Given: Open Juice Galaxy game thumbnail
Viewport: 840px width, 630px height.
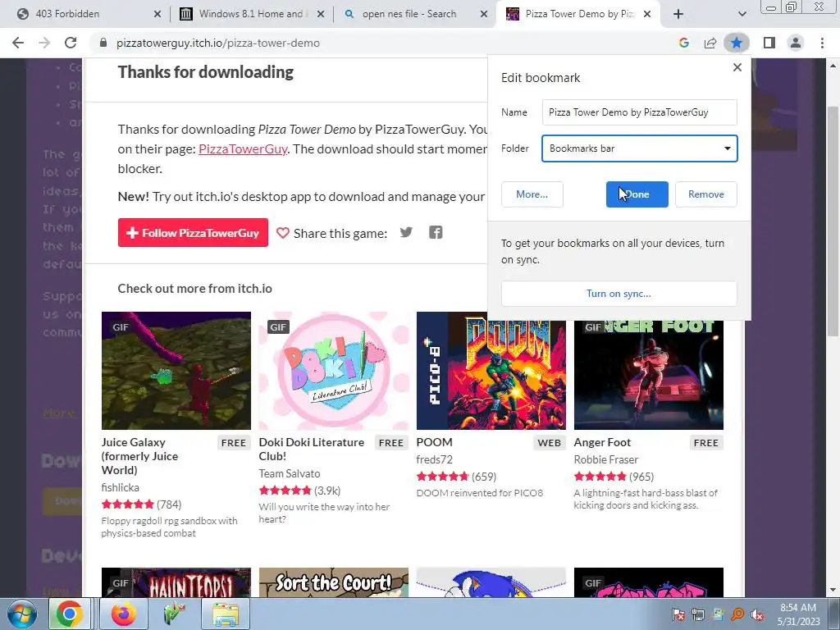Looking at the screenshot, I should click(x=176, y=371).
